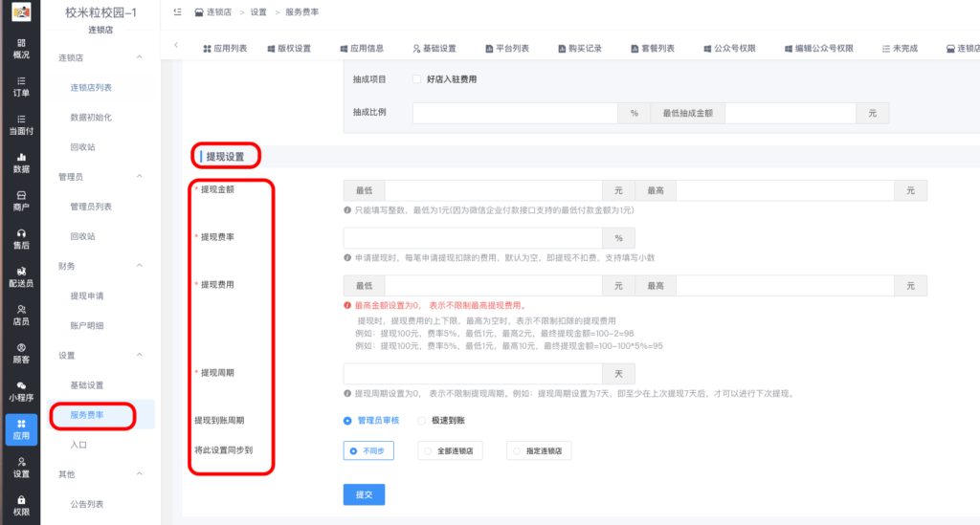Collapse the 设置 menu group

tap(140, 355)
